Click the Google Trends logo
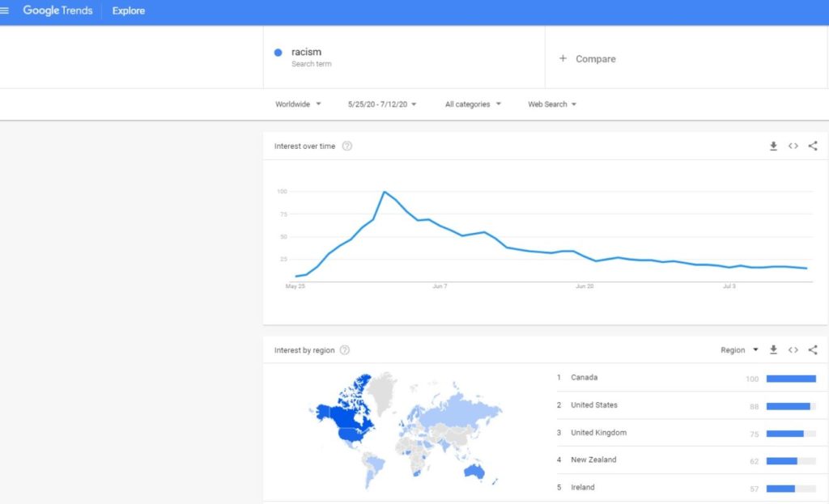The height and width of the screenshot is (504, 829). click(x=57, y=11)
